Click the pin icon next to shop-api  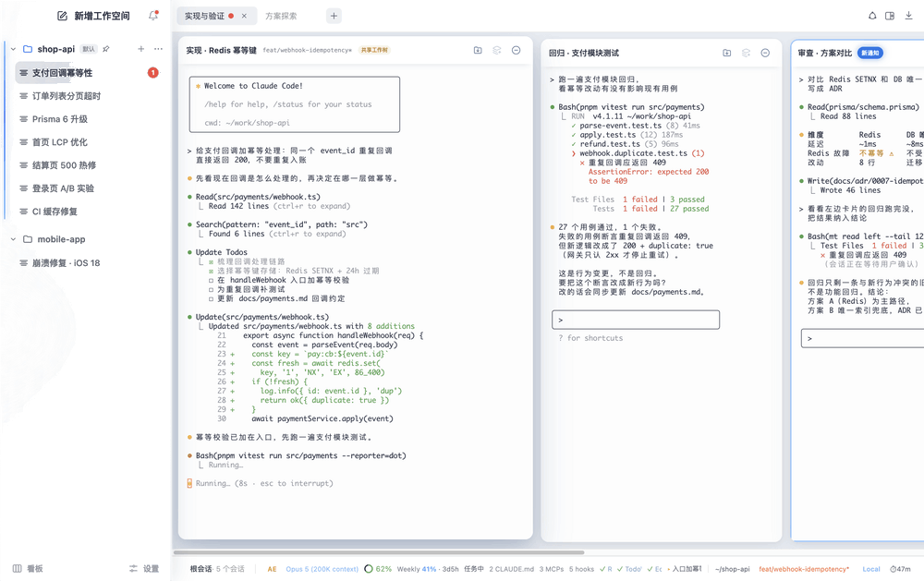pyautogui.click(x=106, y=49)
